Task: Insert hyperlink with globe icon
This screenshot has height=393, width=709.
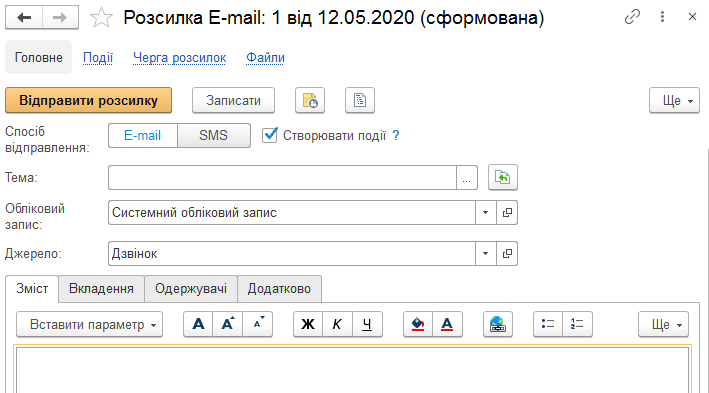Action: [x=498, y=324]
